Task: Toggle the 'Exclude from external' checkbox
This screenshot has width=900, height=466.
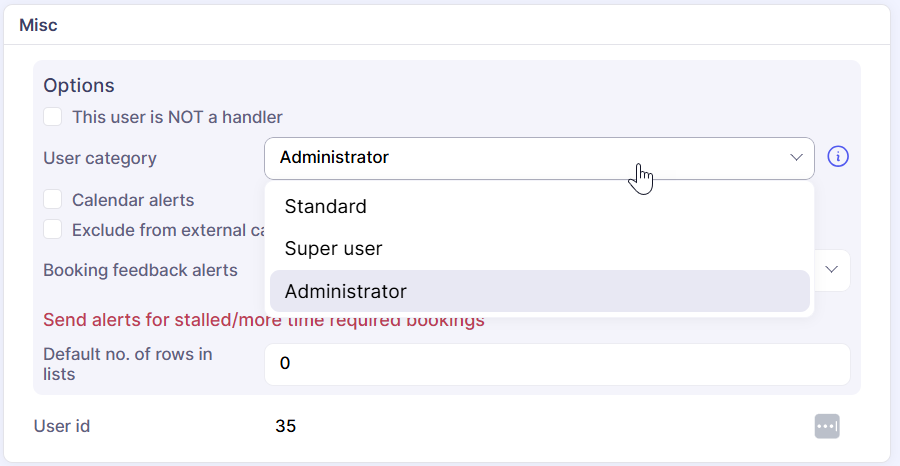Action: point(53,230)
